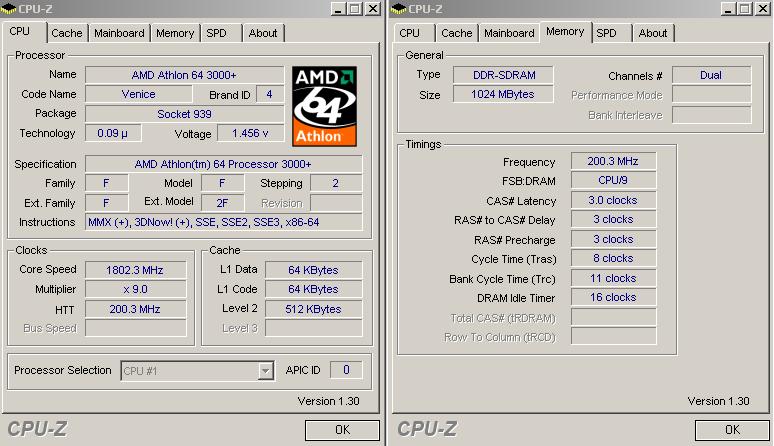The image size is (774, 446).
Task: Switch to Mainboard tab in left window
Action: pos(119,33)
